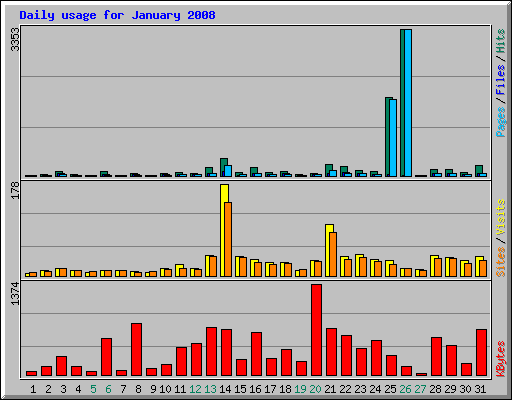Click day label 31 on the x-axis
The image size is (512, 400).
click(480, 389)
